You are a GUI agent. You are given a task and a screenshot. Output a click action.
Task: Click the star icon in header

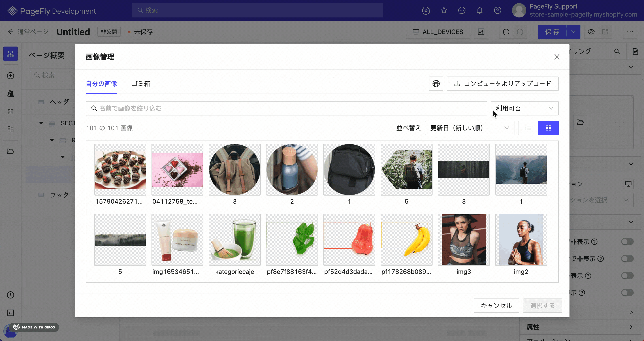click(444, 10)
